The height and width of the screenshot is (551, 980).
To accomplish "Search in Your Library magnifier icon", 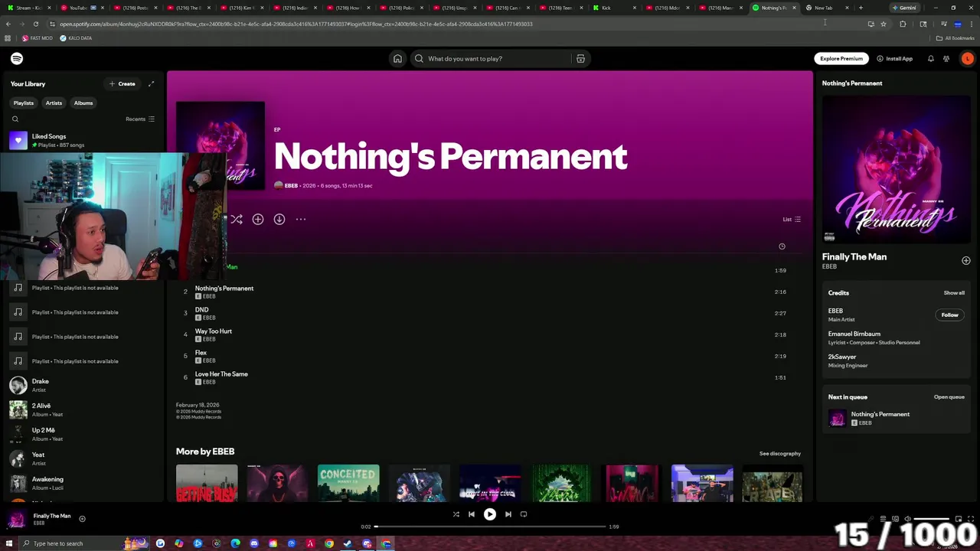I will click(x=15, y=119).
